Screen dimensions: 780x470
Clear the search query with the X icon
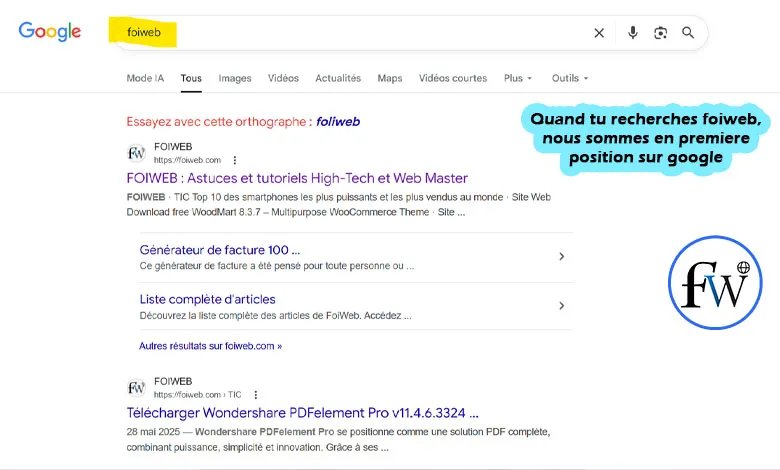tap(599, 33)
